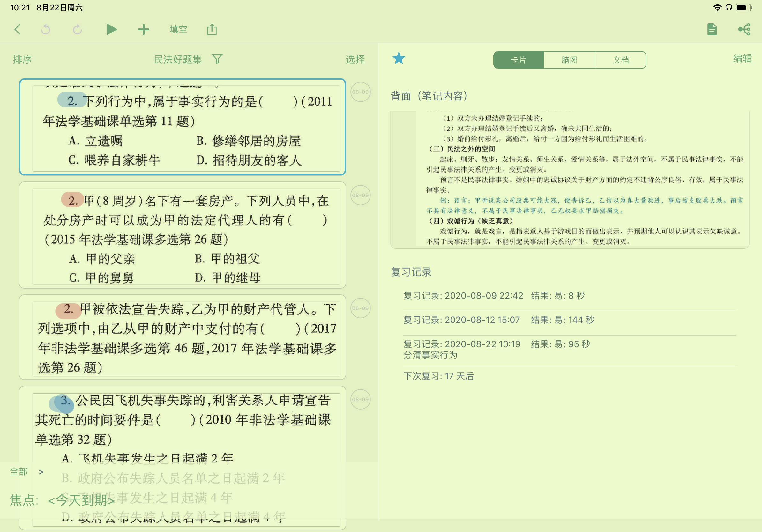
Task: Select the card about 甲(8周岁) 房产
Action: pos(183,235)
